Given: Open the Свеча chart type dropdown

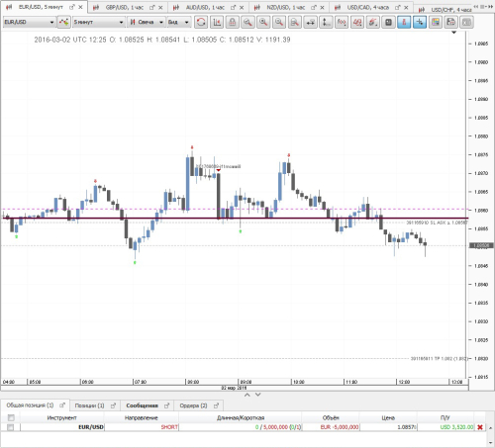Looking at the screenshot, I should click(x=146, y=22).
